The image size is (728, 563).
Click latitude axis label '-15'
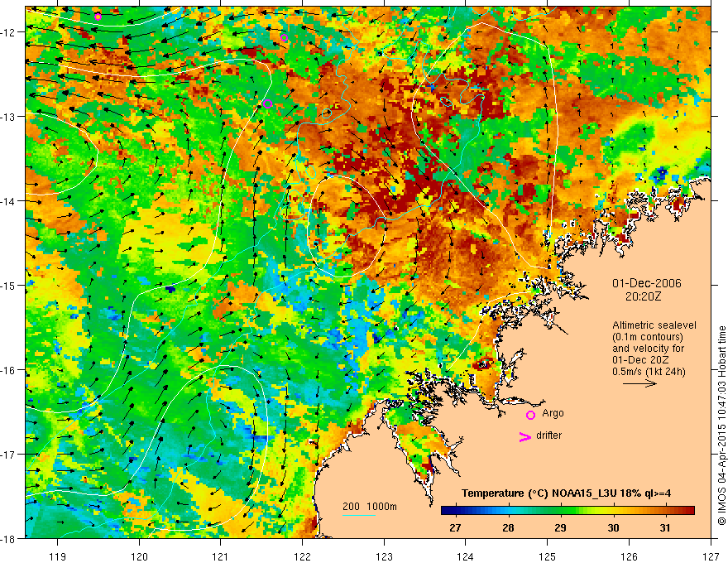coord(8,285)
